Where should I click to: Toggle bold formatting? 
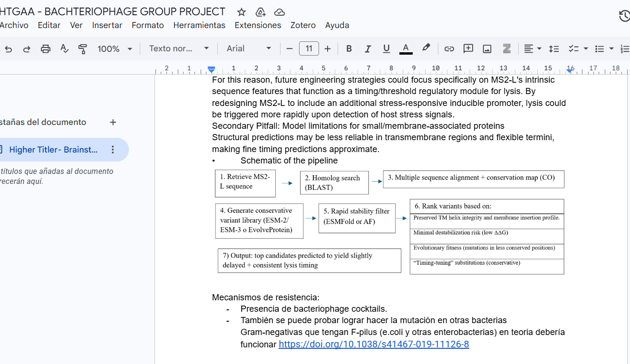[x=349, y=48]
